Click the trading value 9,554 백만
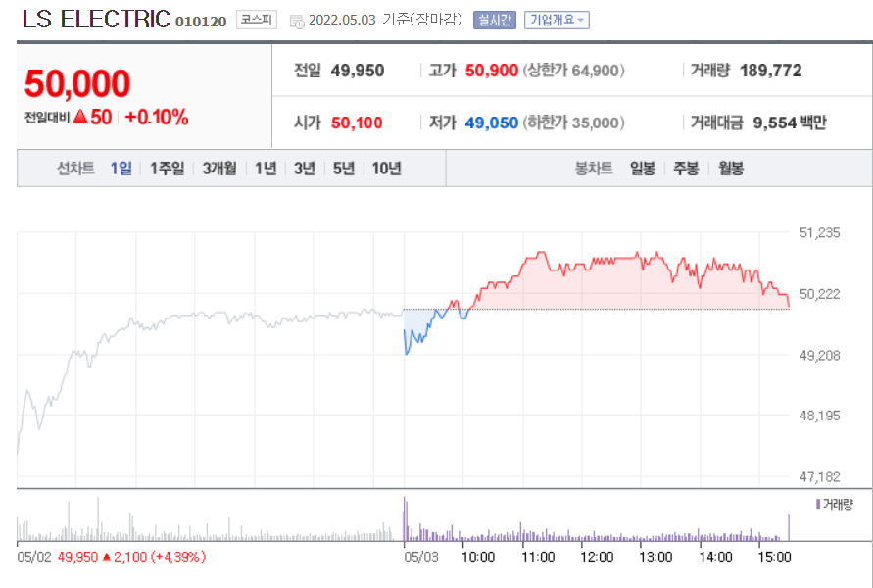The height and width of the screenshot is (588, 873). 790,122
